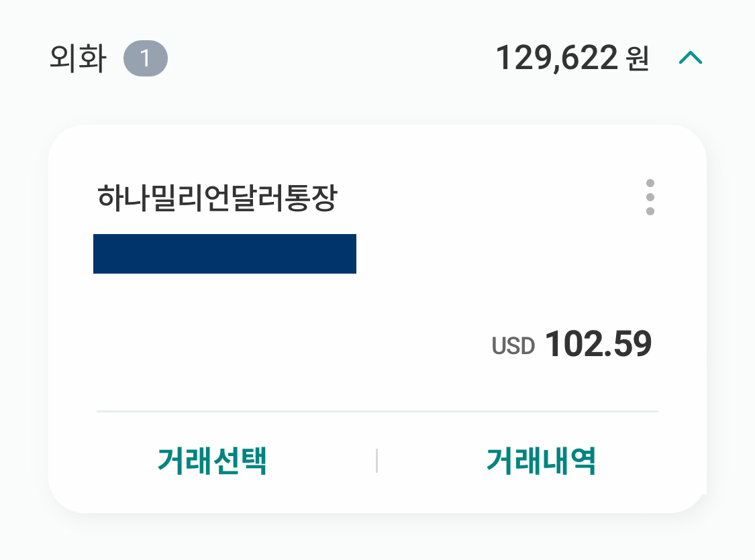Click the upward chevron to hide foreign currency accounts
Viewport: 755px width, 560px height.
692,58
